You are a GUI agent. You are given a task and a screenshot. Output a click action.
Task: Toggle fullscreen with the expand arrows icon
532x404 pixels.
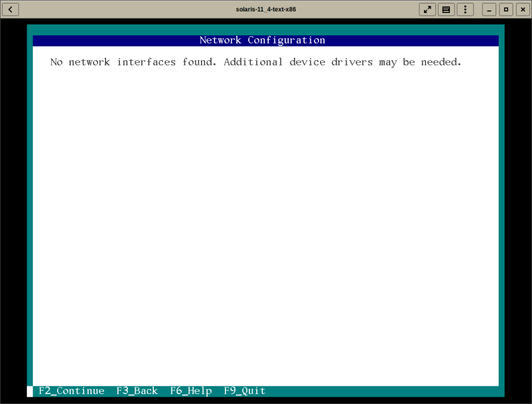427,9
